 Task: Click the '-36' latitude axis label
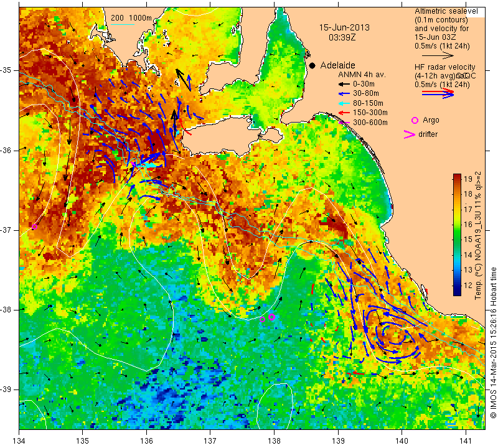(x=6, y=150)
